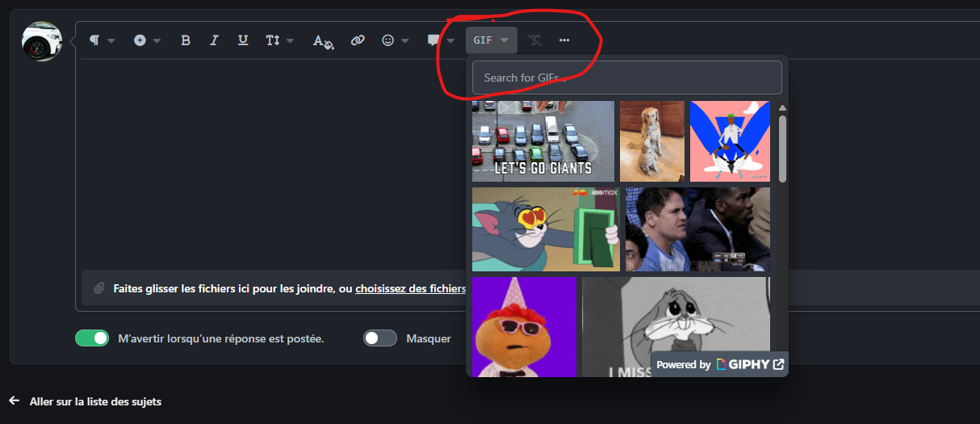Select the pink and blue cartoon GIF
This screenshot has width=980, height=424.
coord(730,141)
